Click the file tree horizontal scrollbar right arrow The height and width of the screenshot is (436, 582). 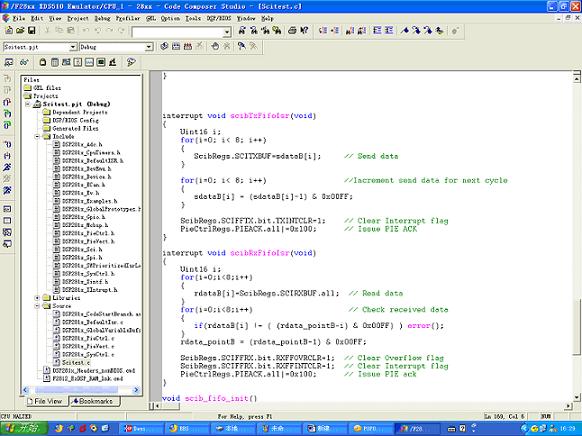(x=136, y=390)
